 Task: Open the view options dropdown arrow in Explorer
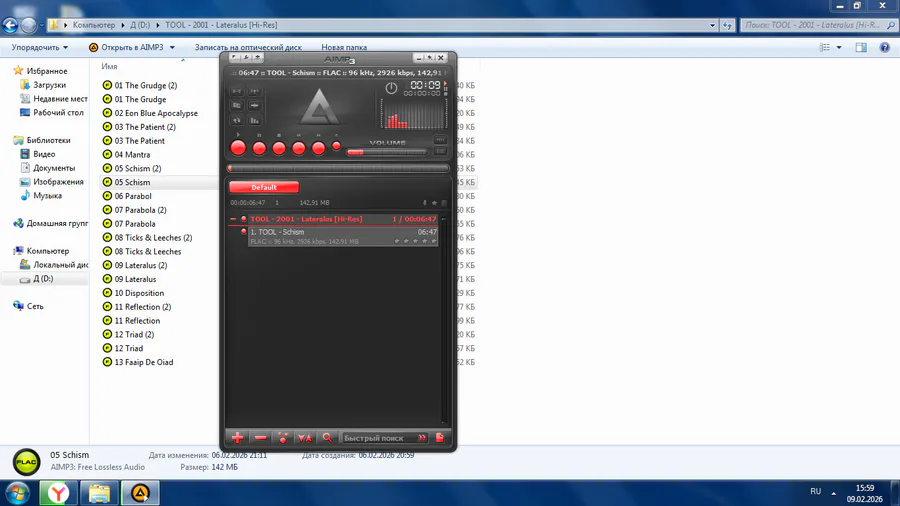(x=839, y=48)
